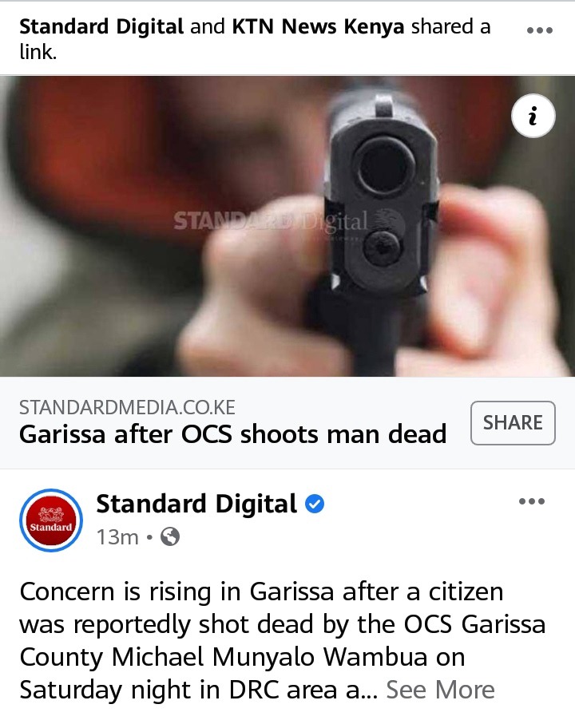Open Standard Digital name in the post
575x728 pixels.
(x=196, y=504)
